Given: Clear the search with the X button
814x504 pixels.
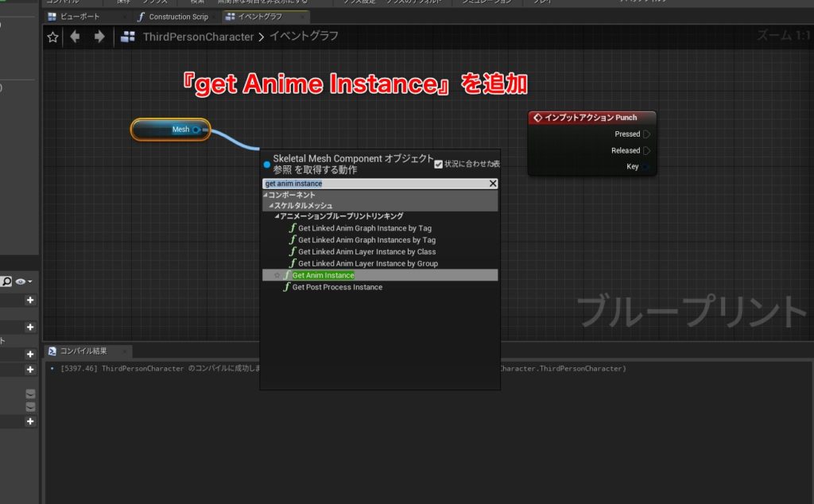Looking at the screenshot, I should click(x=493, y=183).
